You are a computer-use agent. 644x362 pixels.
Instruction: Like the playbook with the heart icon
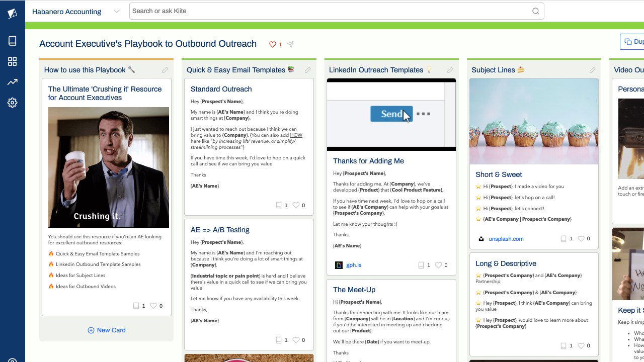273,44
